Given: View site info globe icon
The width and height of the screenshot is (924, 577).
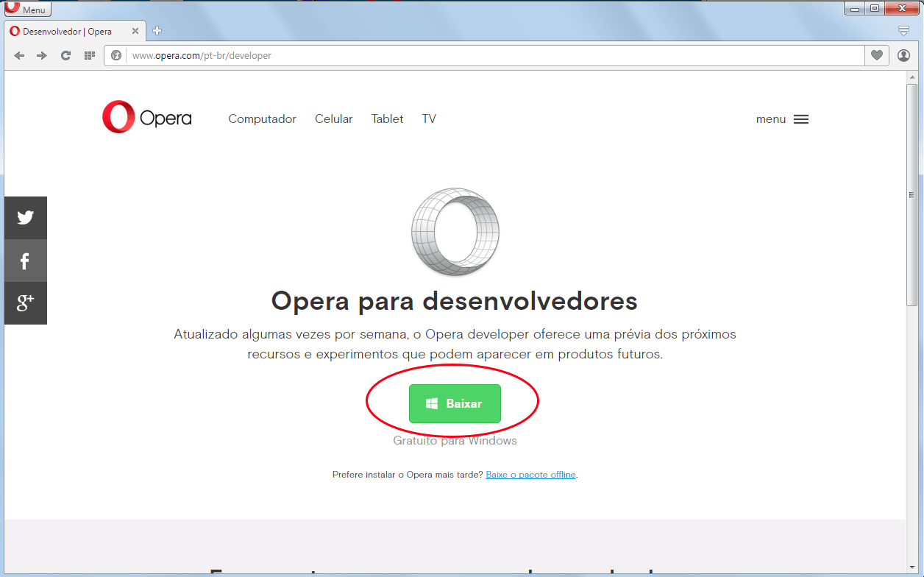Looking at the screenshot, I should pos(116,55).
